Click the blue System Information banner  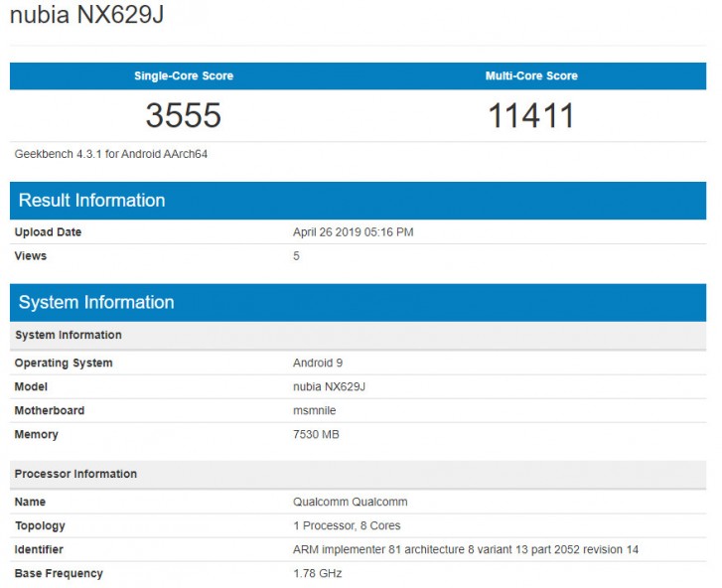coord(96,303)
